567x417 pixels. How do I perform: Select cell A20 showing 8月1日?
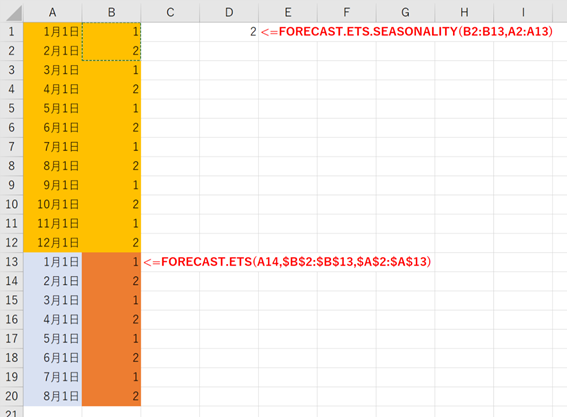point(53,396)
